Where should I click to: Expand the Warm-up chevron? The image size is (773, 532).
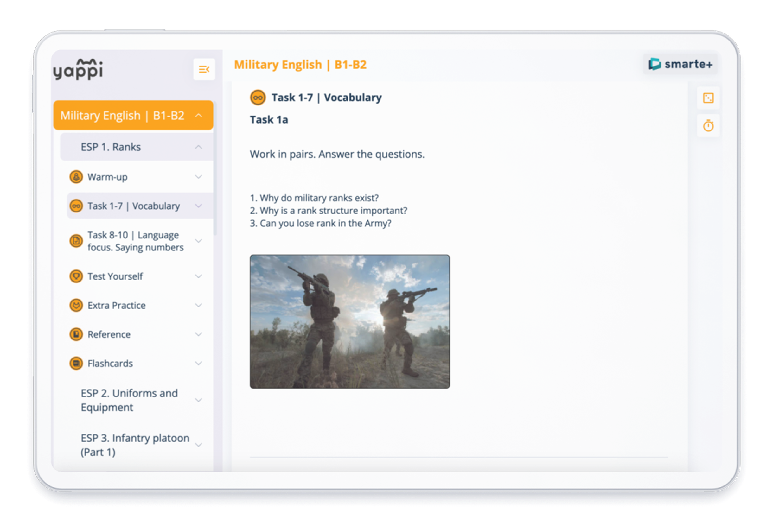[x=198, y=177]
